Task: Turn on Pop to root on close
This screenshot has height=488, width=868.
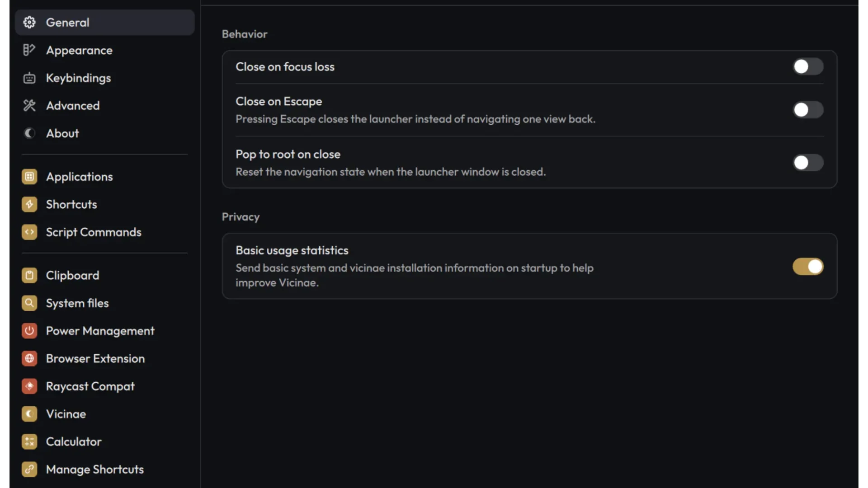Action: point(808,163)
